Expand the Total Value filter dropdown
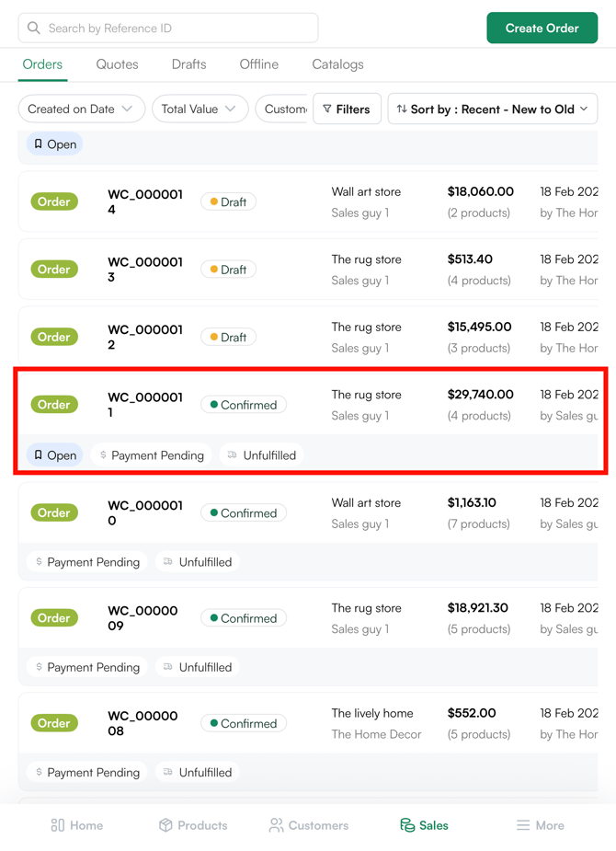This screenshot has width=616, height=851. pyautogui.click(x=200, y=109)
